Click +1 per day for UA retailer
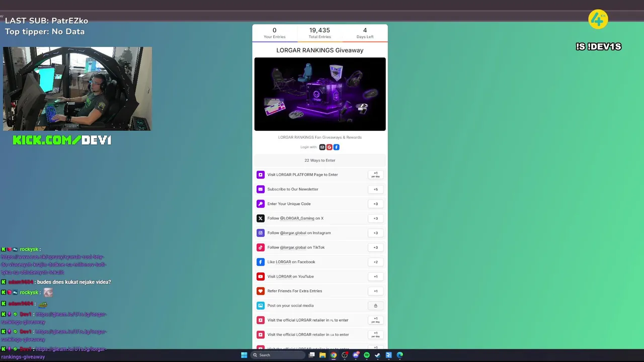 tap(375, 335)
